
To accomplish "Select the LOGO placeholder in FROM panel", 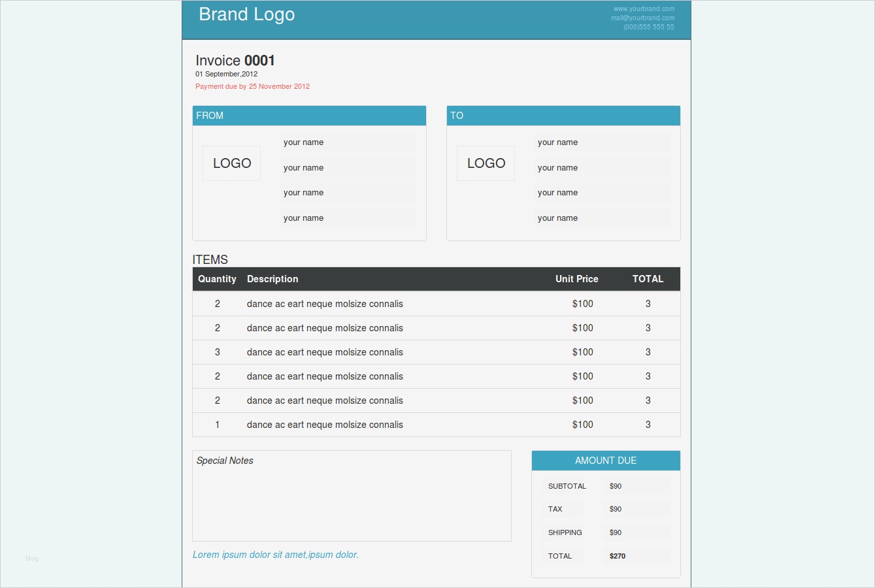I will (231, 163).
